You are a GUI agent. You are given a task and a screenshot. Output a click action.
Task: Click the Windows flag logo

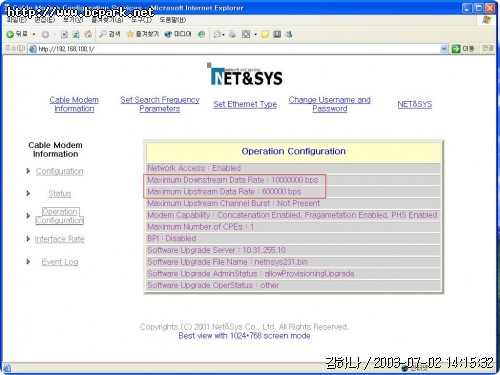tap(487, 20)
